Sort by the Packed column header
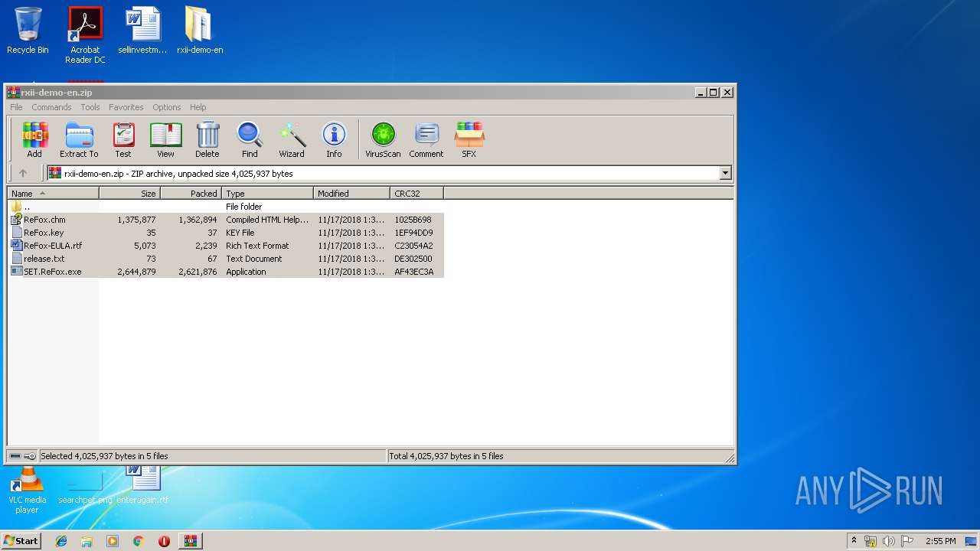 click(191, 194)
